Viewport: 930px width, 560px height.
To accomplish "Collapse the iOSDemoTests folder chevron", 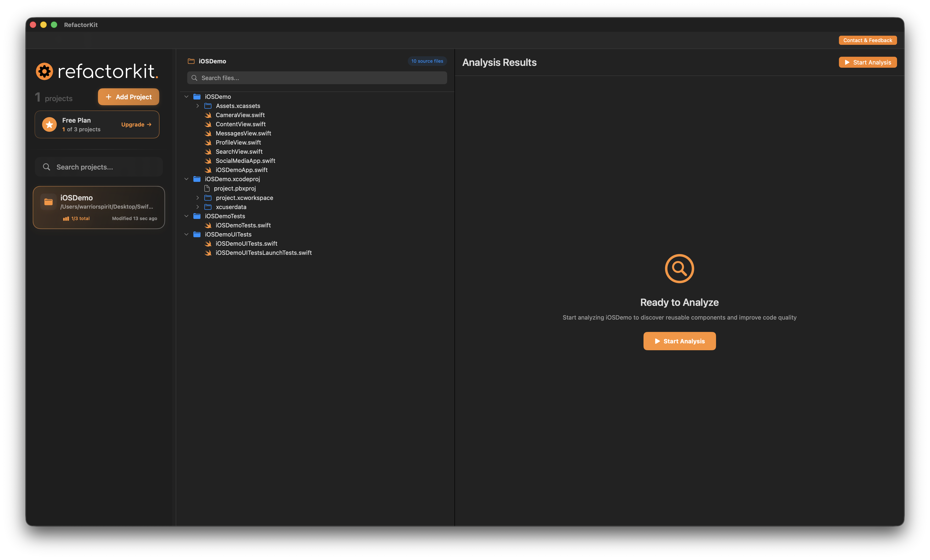I will coord(187,216).
